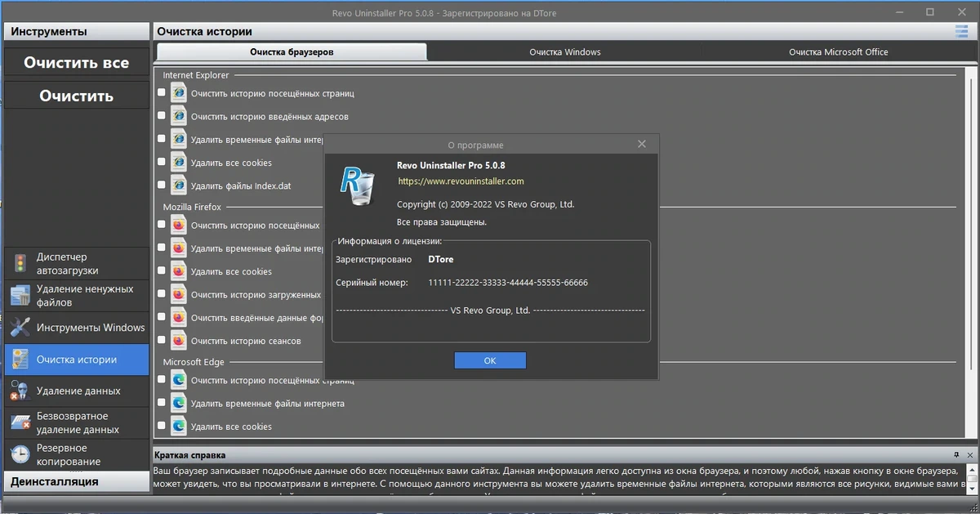Click the Очистить button
This screenshot has height=514, width=980.
pos(77,96)
